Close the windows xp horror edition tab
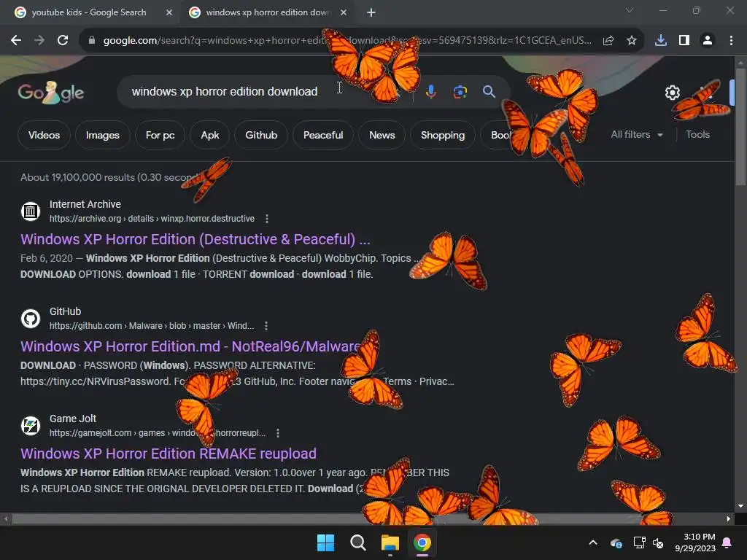 click(344, 12)
